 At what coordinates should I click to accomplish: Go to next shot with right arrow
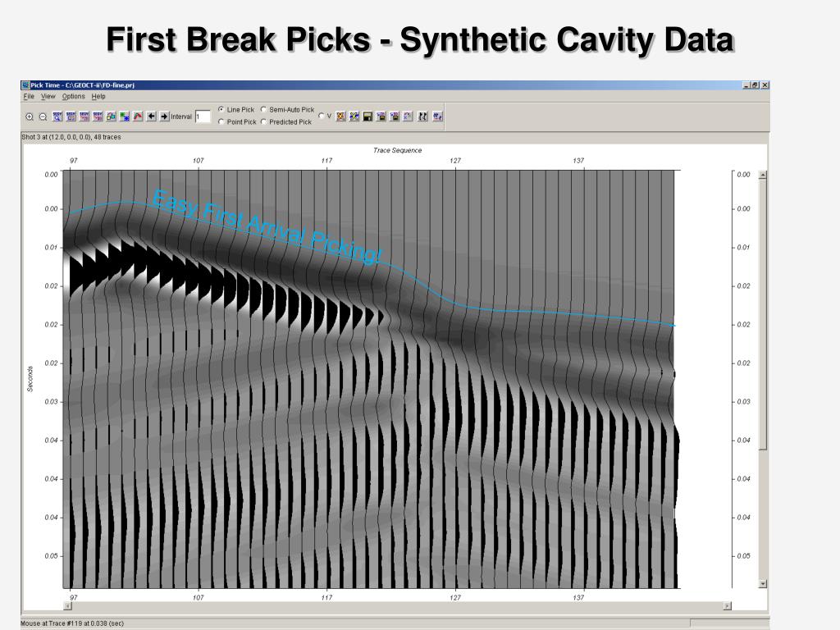click(x=164, y=116)
